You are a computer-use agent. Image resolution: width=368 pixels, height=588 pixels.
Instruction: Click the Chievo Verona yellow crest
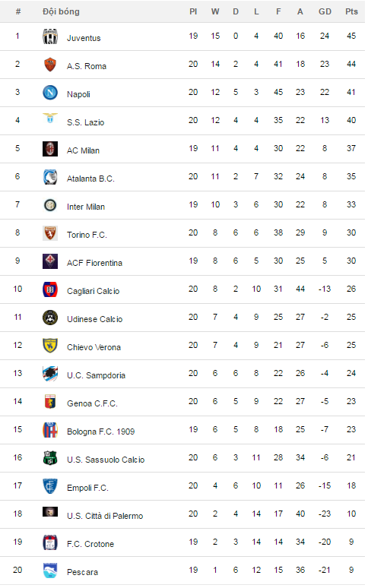click(x=50, y=346)
